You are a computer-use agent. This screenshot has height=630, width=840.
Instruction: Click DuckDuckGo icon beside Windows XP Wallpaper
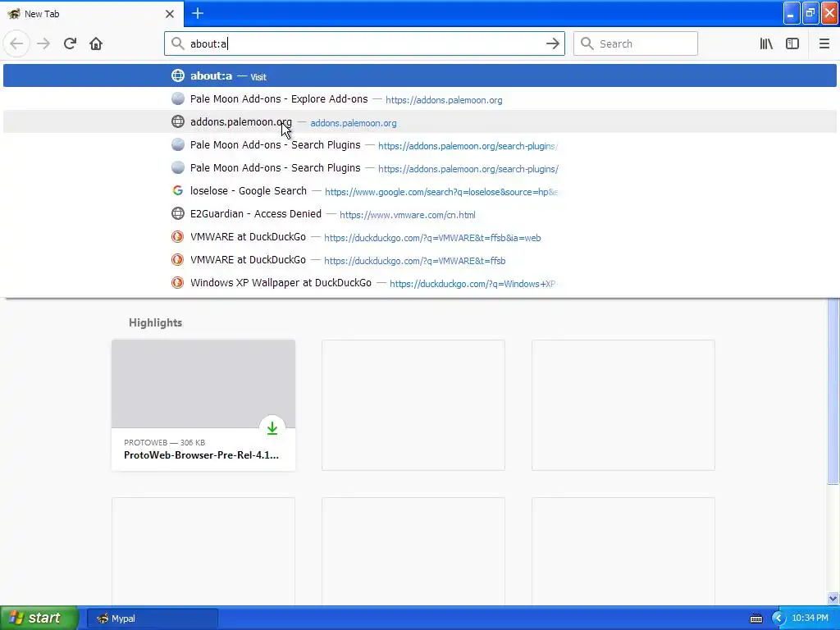(x=178, y=282)
